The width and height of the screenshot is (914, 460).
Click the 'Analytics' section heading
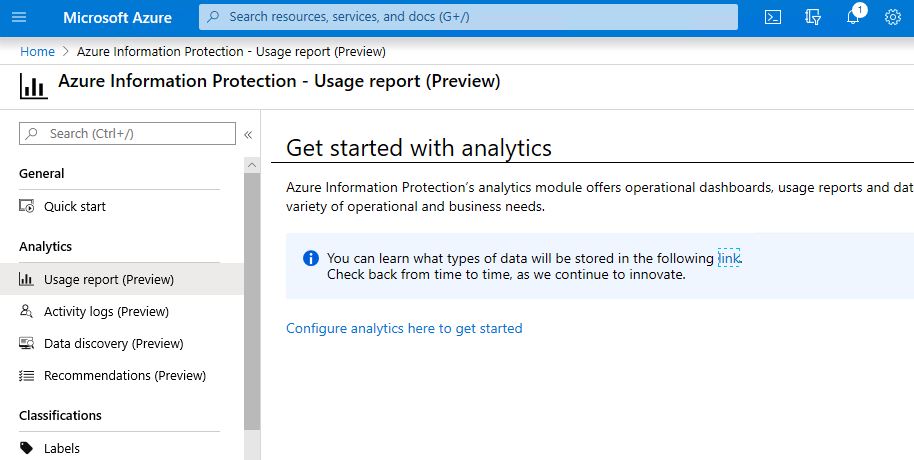click(45, 246)
